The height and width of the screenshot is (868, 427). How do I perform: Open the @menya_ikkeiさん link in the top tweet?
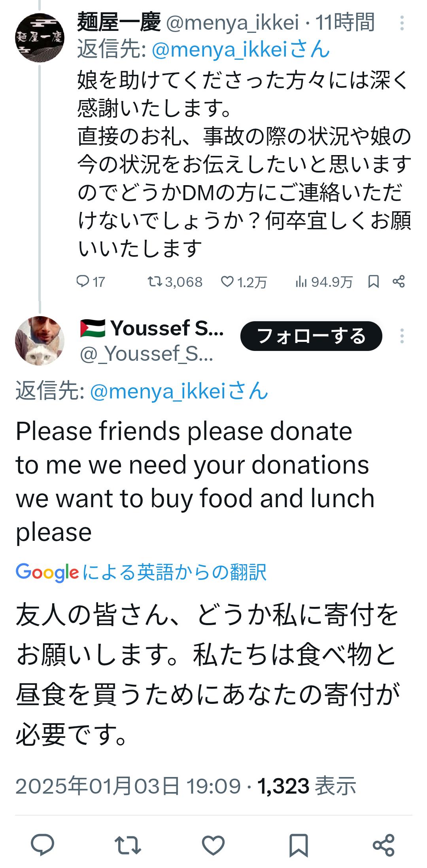point(241,50)
